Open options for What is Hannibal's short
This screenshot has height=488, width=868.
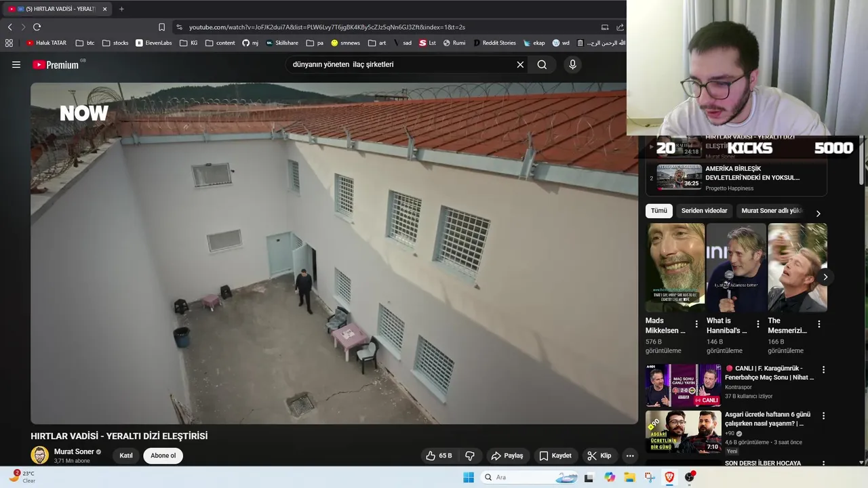pos(757,324)
